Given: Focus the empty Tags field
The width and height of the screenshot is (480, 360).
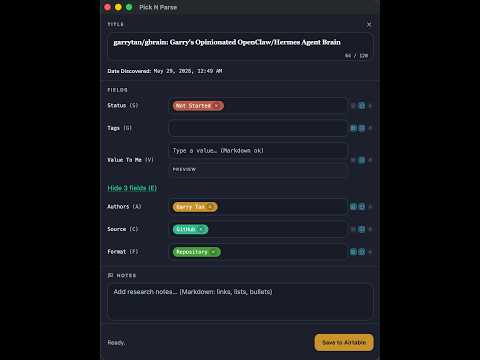Looking at the screenshot, I should tap(258, 128).
